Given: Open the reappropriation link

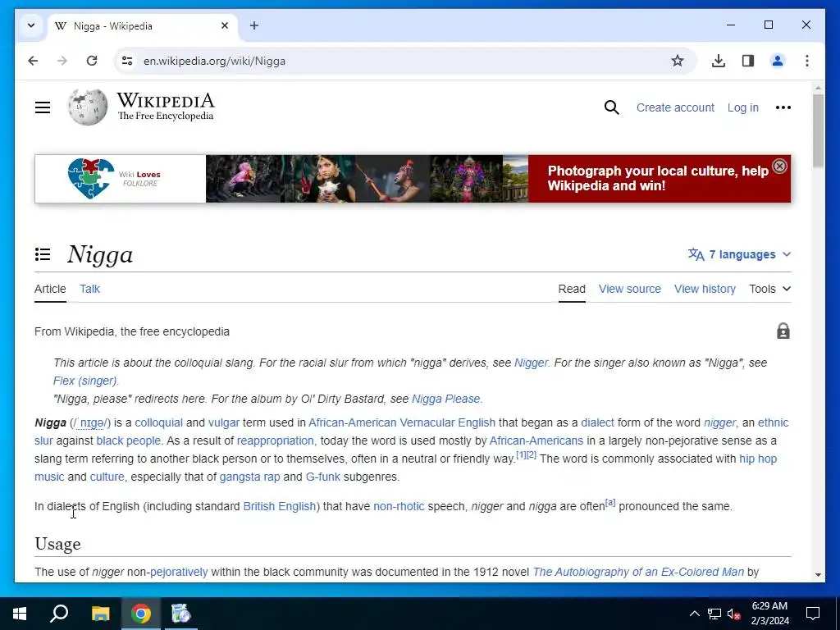Looking at the screenshot, I should click(x=276, y=441).
